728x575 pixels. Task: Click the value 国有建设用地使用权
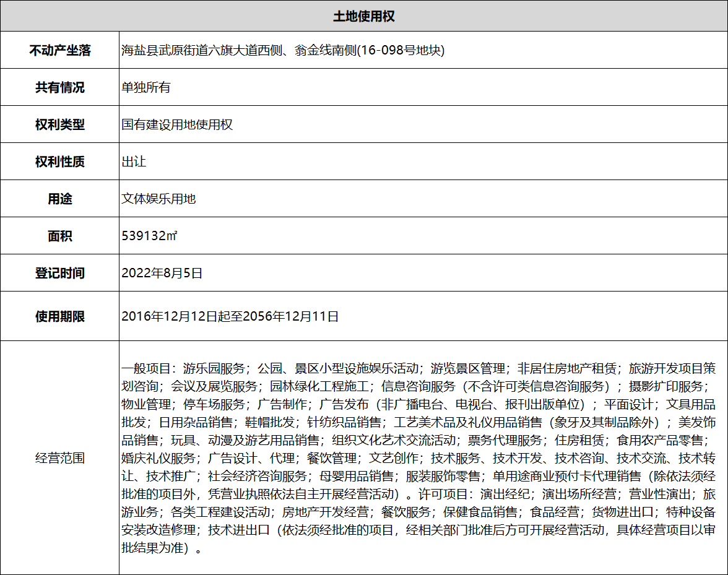point(177,124)
